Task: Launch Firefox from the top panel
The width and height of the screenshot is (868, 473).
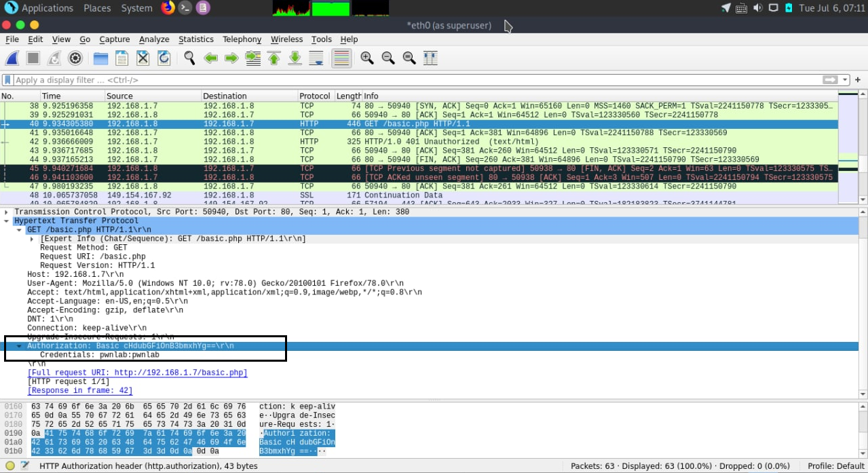Action: tap(168, 8)
